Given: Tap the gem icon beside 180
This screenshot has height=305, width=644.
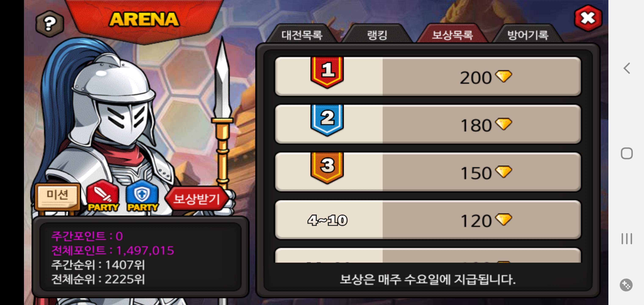Looking at the screenshot, I should tap(504, 124).
